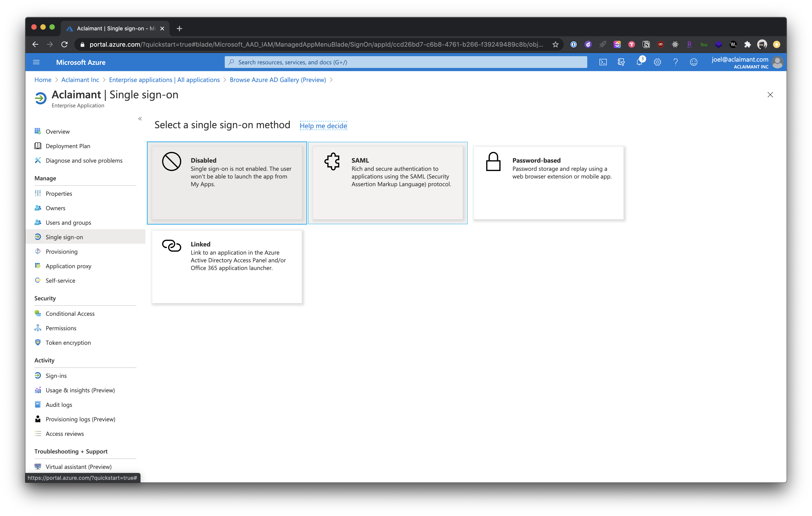Click the Provisioning sidebar icon
Viewport: 812px width, 516px height.
click(38, 251)
